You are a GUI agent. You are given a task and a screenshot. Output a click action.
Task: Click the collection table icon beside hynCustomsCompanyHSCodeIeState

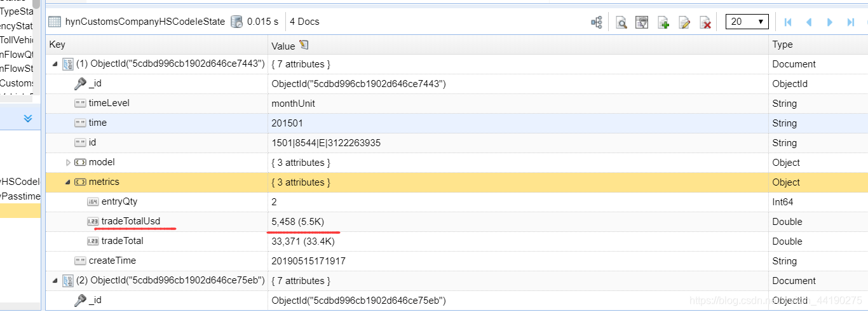coord(55,22)
